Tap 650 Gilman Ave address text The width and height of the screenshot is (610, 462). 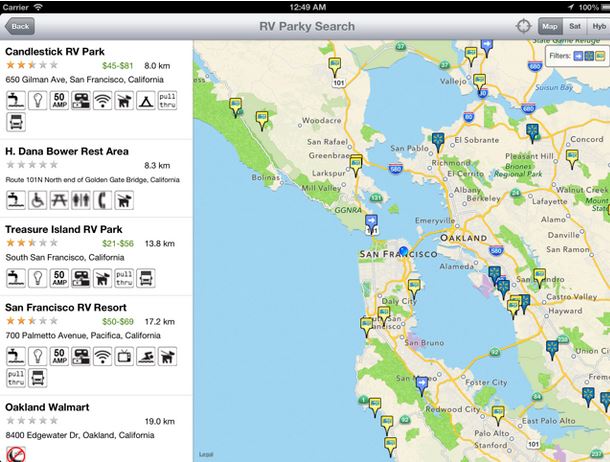[x=84, y=79]
